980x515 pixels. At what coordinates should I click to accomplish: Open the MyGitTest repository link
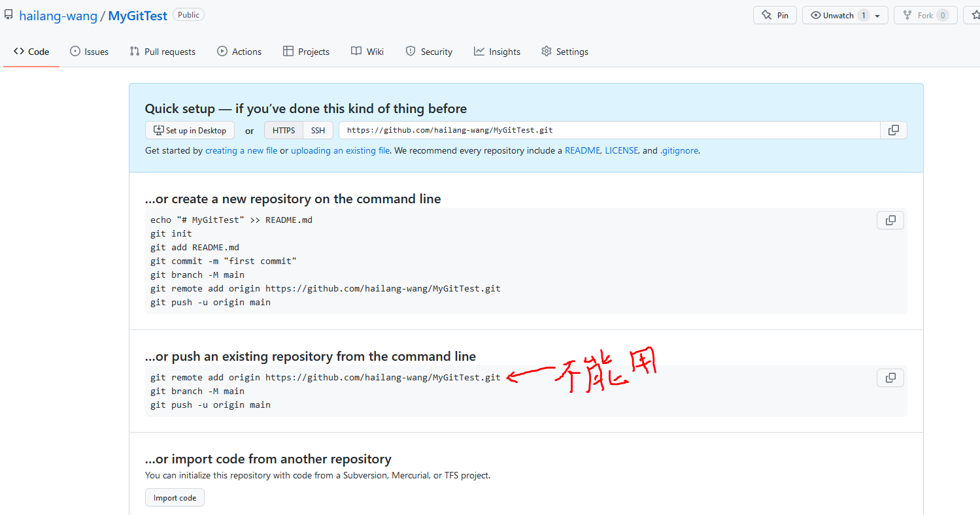(138, 16)
